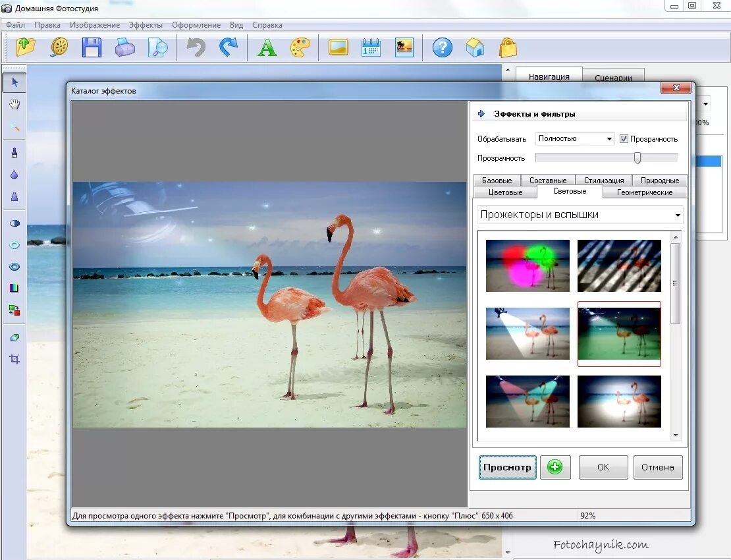Screen dimensions: 731x560
Task: Open the color palette icon
Action: tap(300, 47)
